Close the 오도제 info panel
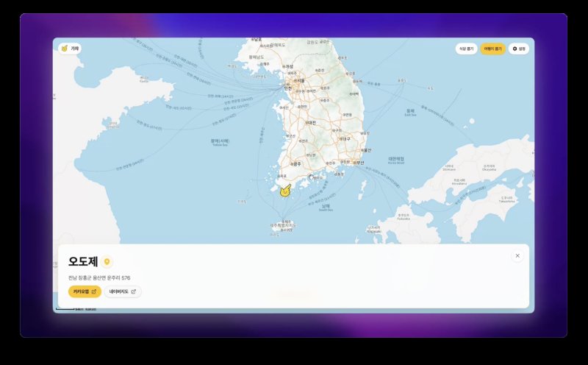 click(517, 255)
